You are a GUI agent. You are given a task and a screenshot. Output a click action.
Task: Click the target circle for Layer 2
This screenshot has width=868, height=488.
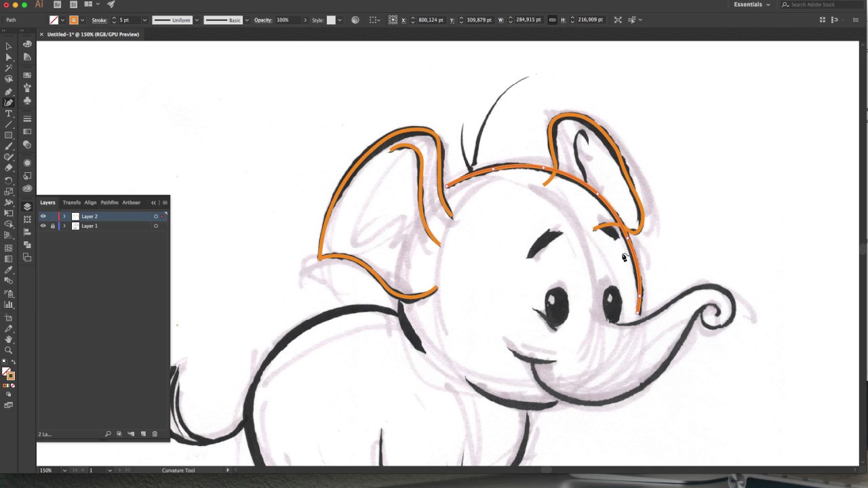coord(156,216)
